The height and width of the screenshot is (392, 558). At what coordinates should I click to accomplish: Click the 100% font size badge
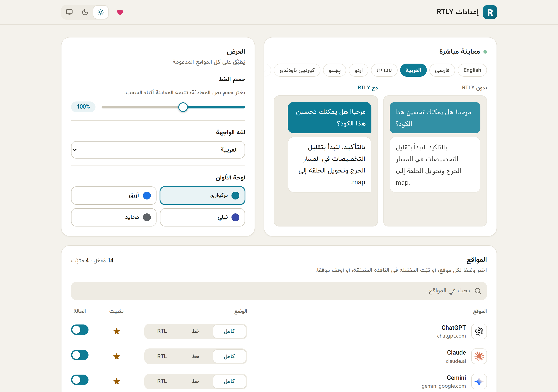tap(83, 107)
